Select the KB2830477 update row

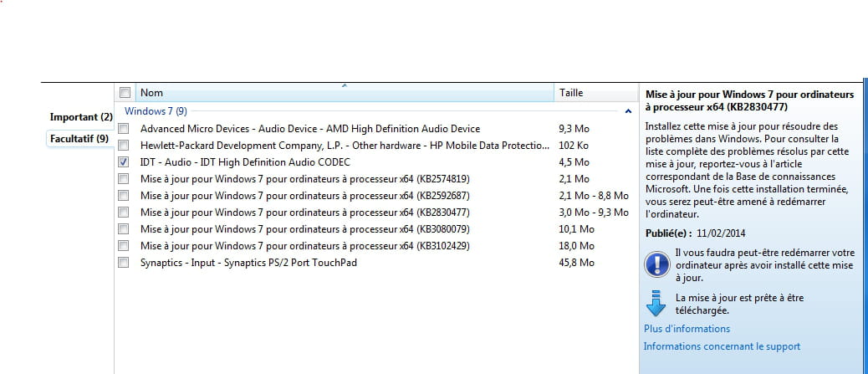click(376, 213)
